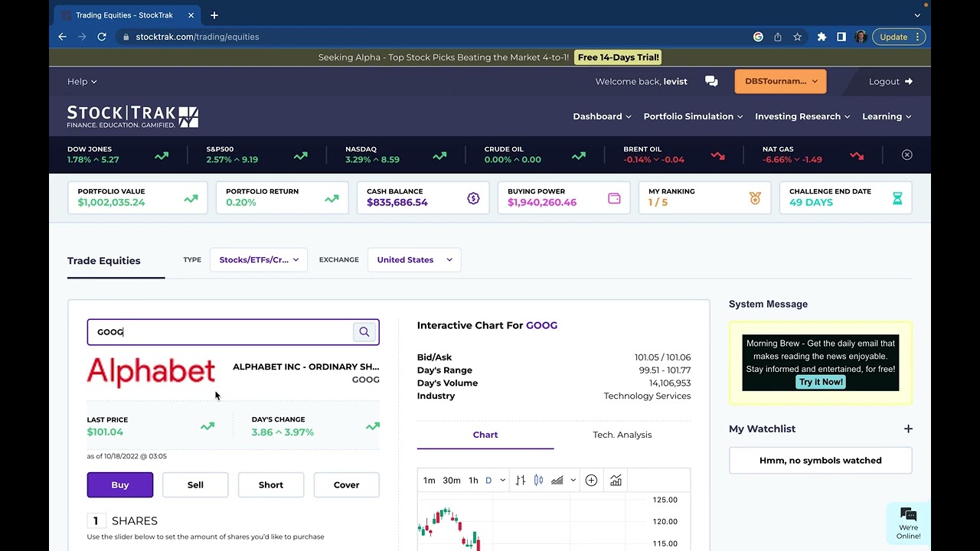Open the United States exchange dropdown
The image size is (980, 551).
pyautogui.click(x=414, y=259)
